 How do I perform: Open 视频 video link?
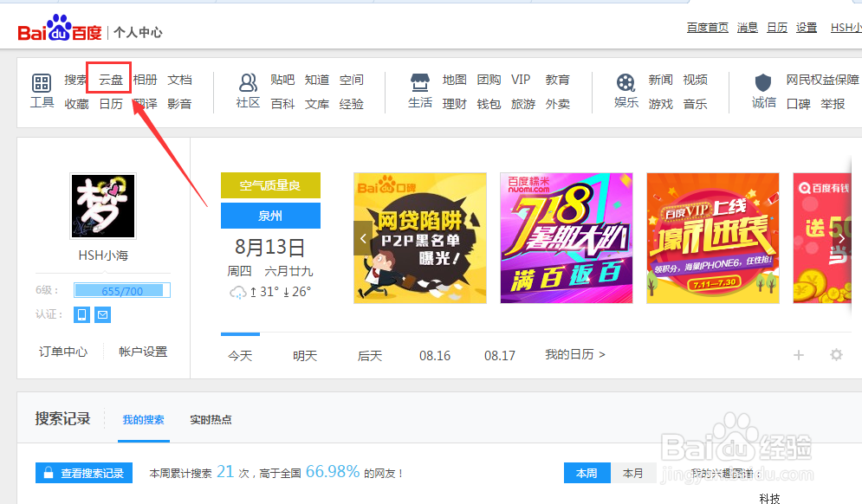point(695,80)
